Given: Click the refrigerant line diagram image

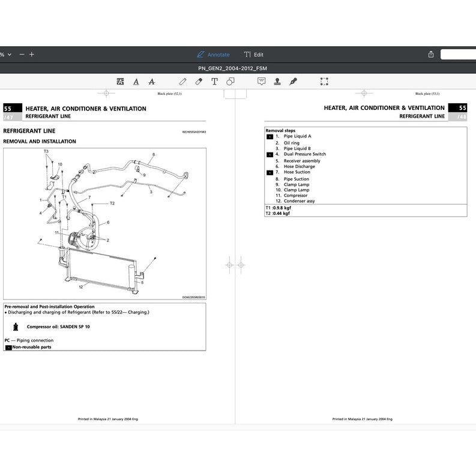Looking at the screenshot, I should pos(104,223).
